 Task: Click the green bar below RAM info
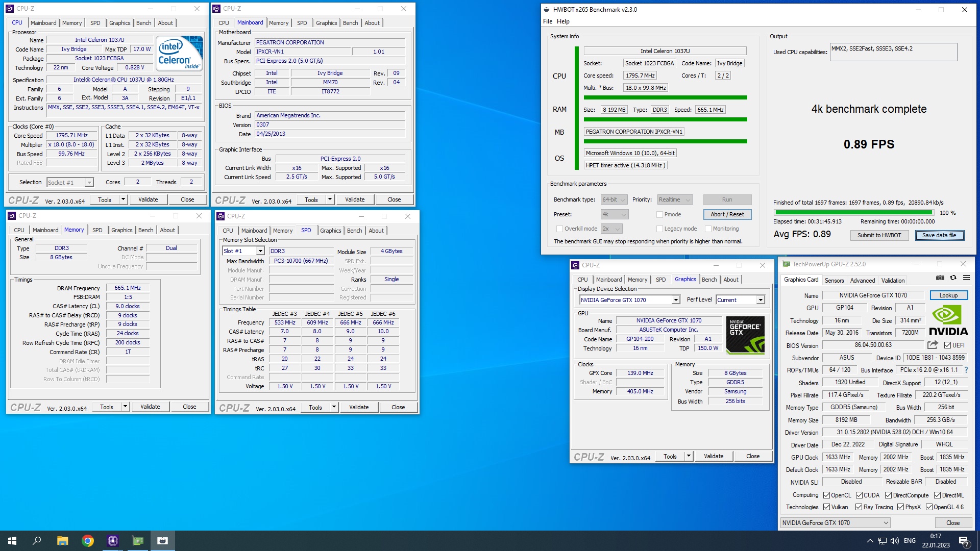pos(665,119)
